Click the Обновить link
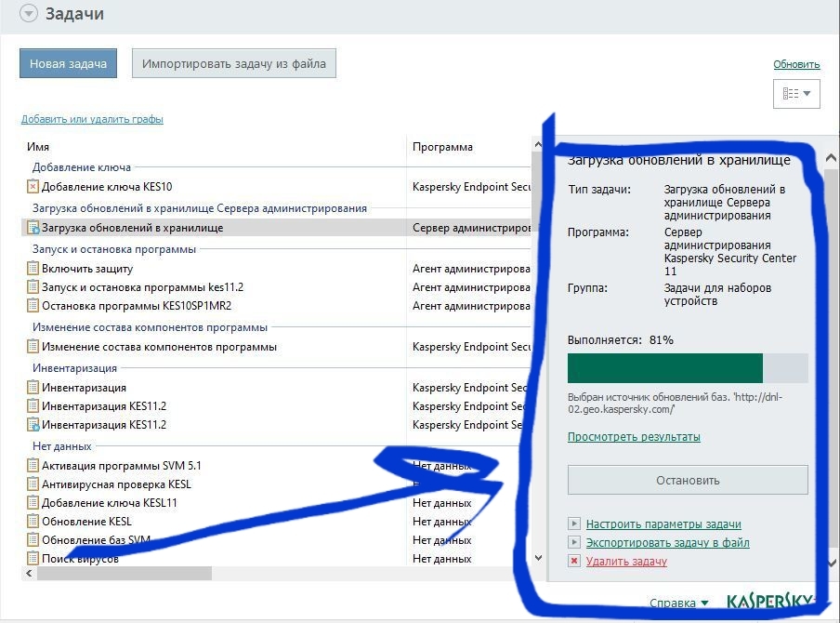The image size is (840, 623). click(x=796, y=64)
